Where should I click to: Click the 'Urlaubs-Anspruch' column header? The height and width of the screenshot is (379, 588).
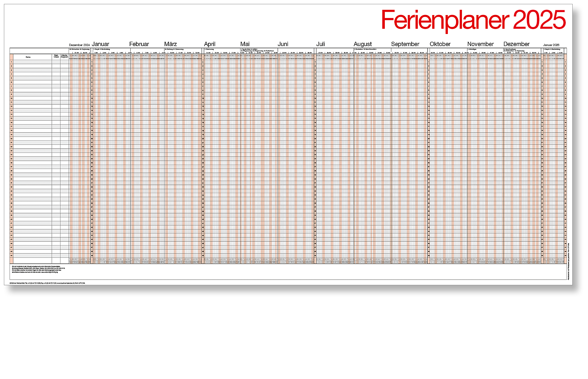click(64, 56)
